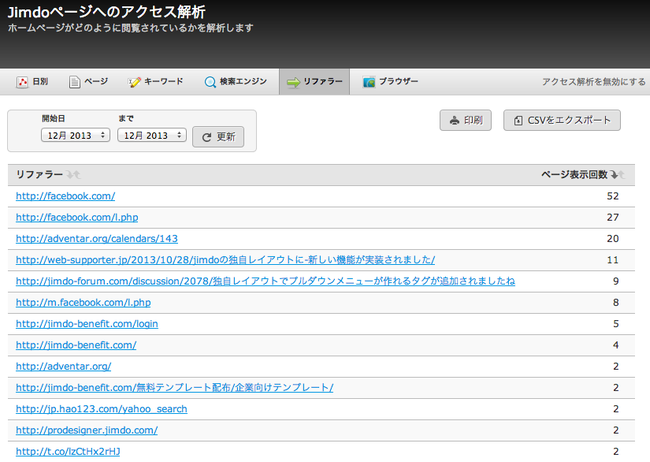Click the ページ document icon

click(x=75, y=82)
